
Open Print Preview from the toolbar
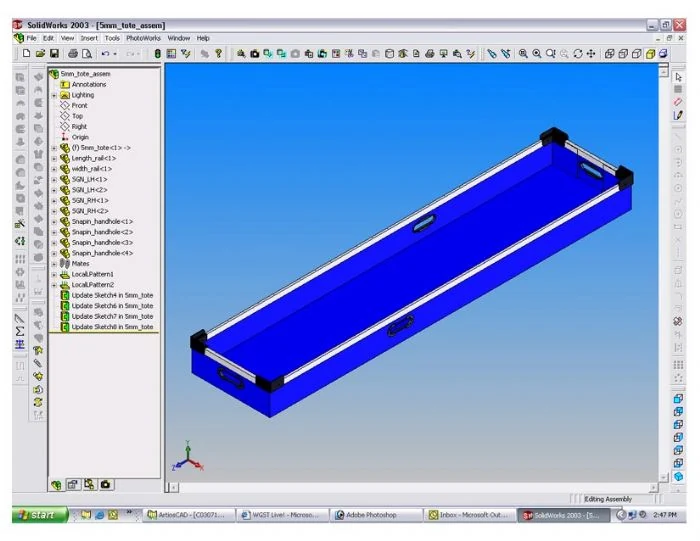click(x=87, y=54)
